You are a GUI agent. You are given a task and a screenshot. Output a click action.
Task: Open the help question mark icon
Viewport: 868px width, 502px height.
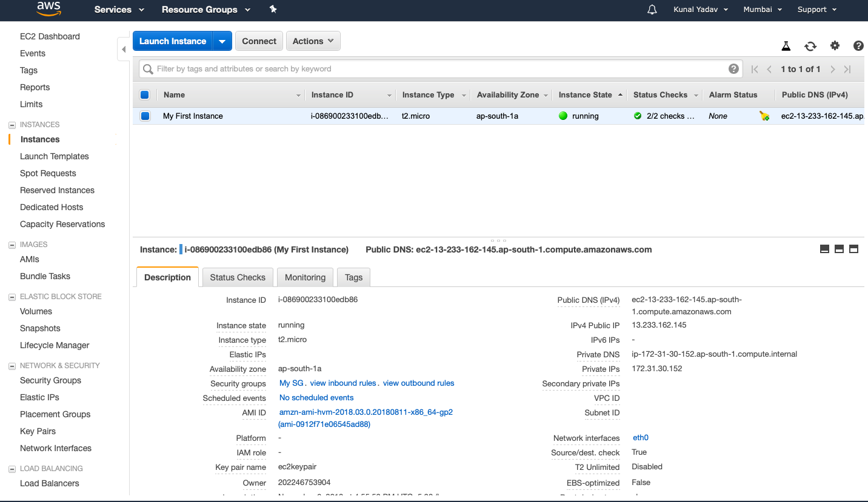pyautogui.click(x=858, y=46)
